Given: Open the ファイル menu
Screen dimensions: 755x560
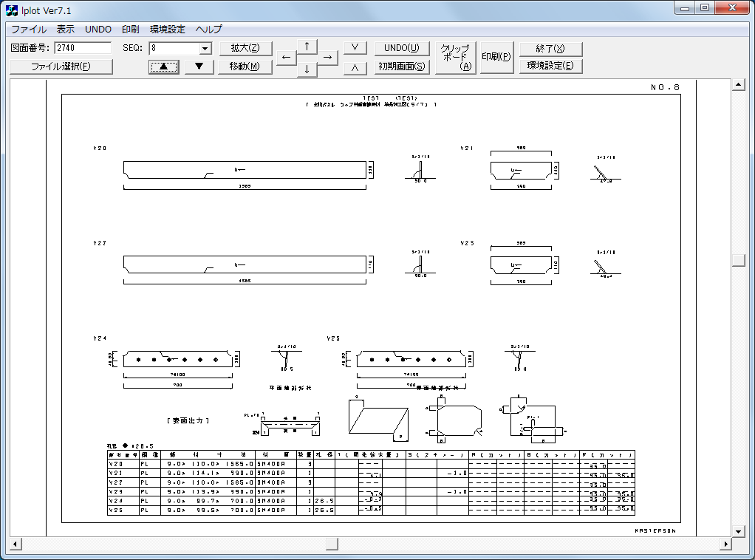Looking at the screenshot, I should tap(28, 30).
